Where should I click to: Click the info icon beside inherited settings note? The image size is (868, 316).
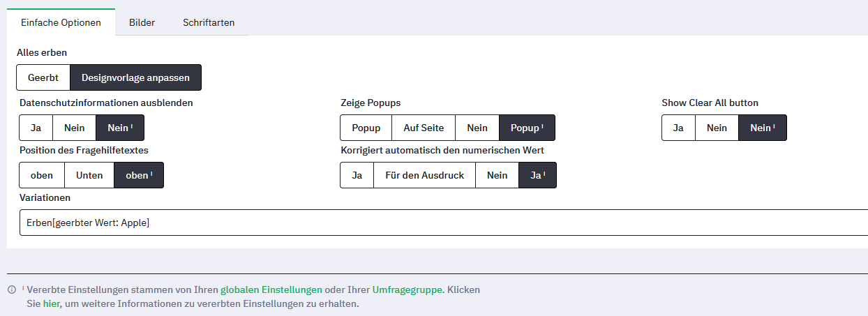(12, 289)
